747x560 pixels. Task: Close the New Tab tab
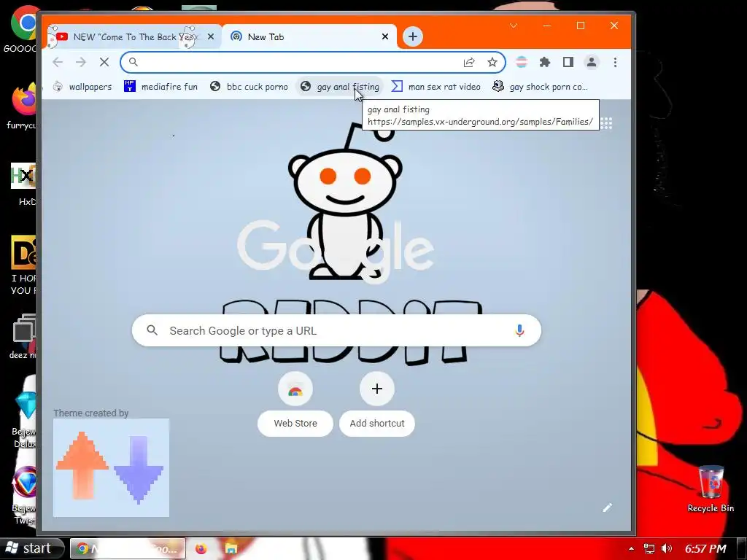click(x=385, y=36)
